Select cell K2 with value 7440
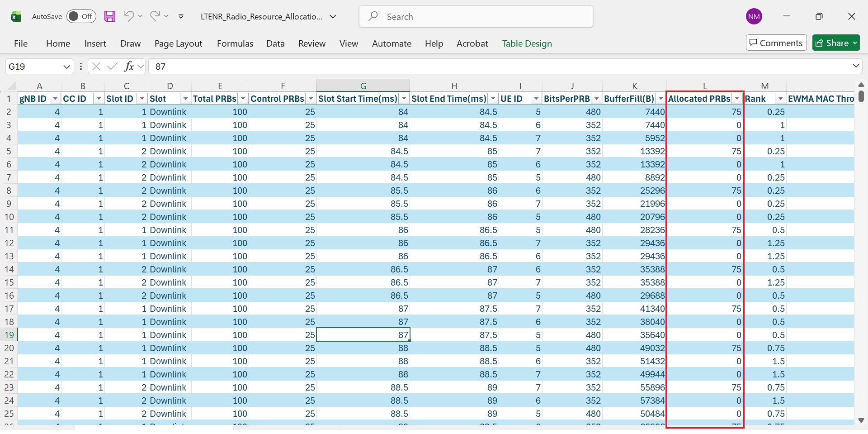868x434 pixels. 635,112
